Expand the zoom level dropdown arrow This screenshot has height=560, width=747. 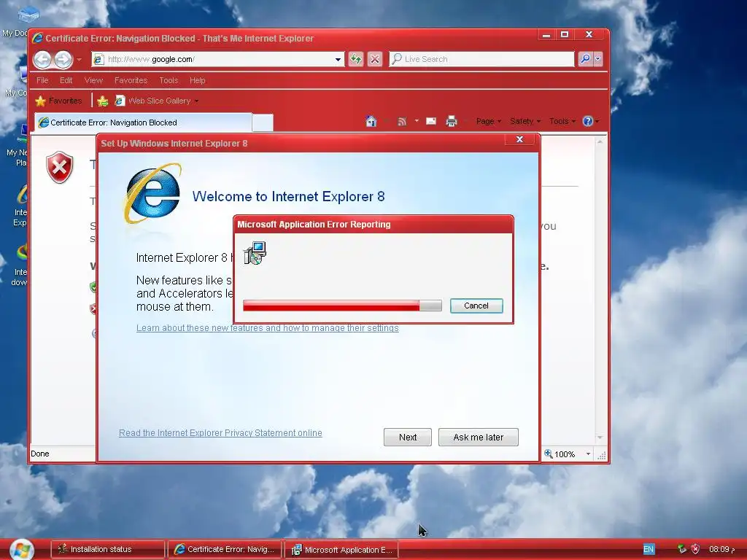(589, 454)
